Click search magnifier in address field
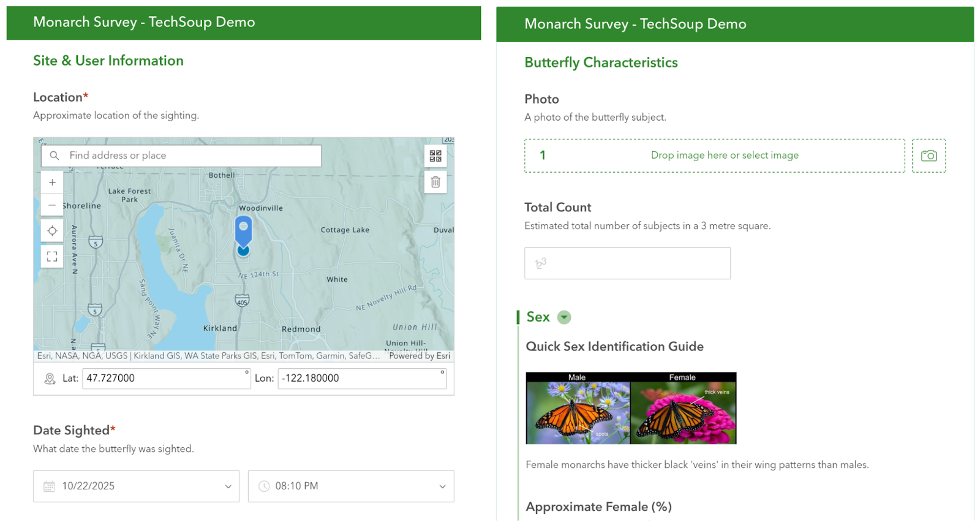The height and width of the screenshot is (528, 980). click(55, 156)
